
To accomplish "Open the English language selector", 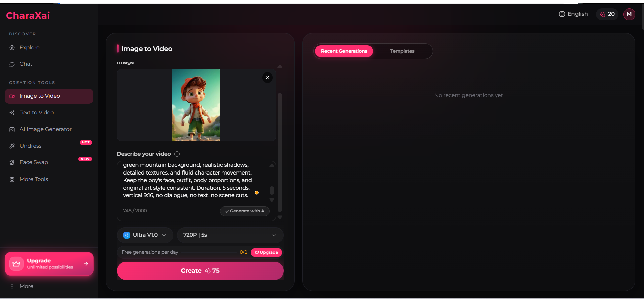I will [x=573, y=14].
